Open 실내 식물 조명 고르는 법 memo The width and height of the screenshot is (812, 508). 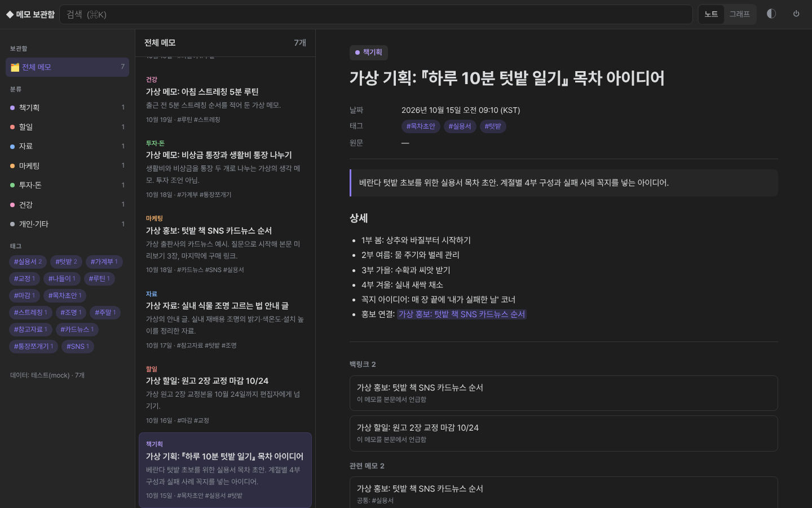tap(225, 319)
